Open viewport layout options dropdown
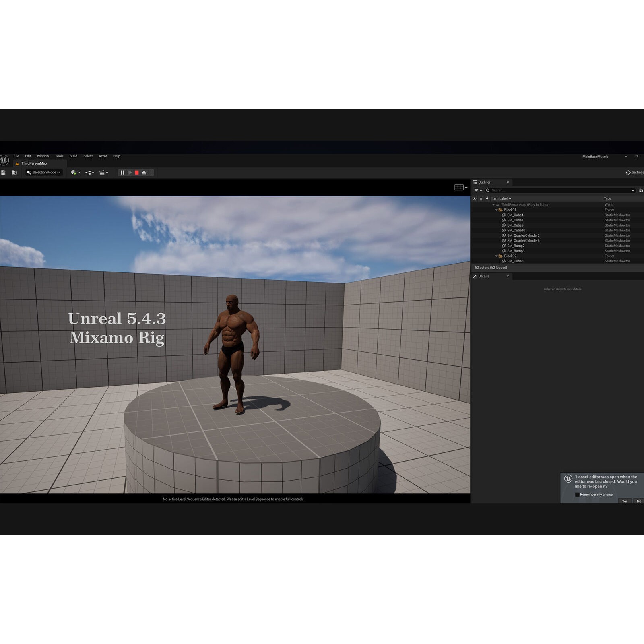The height and width of the screenshot is (644, 644). 461,188
